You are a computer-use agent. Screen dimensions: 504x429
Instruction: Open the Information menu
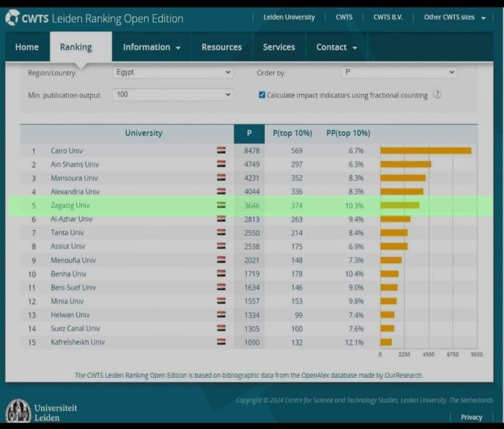click(x=151, y=47)
